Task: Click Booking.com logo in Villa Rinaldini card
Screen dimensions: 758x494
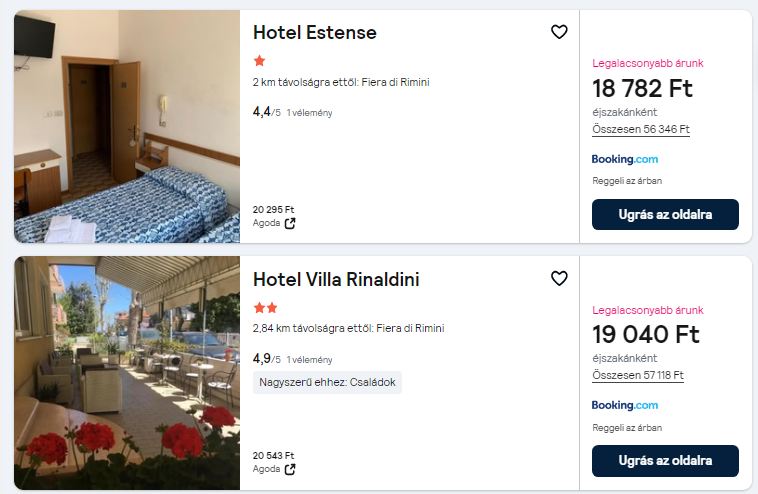Action: [x=624, y=405]
